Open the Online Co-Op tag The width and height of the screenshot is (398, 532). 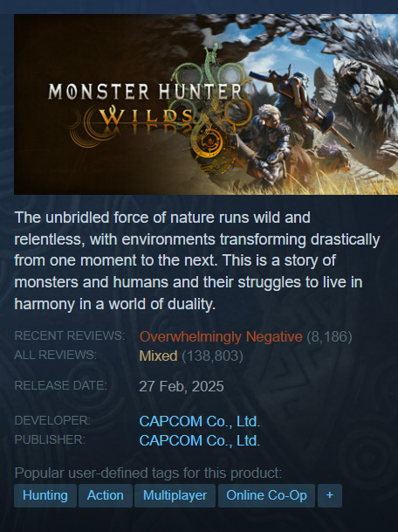point(266,495)
